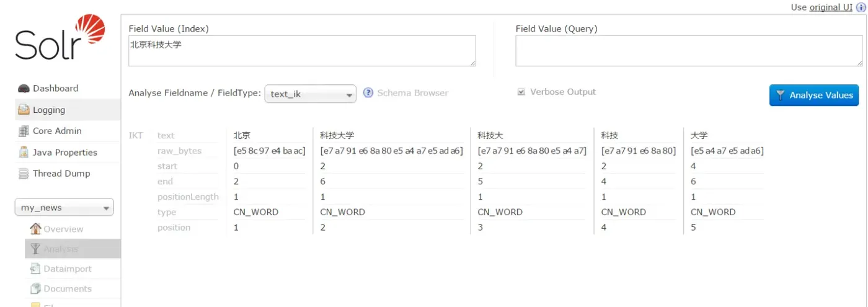Click the Logging icon in sidebar
Image resolution: width=868 pixels, height=307 pixels.
point(24,110)
